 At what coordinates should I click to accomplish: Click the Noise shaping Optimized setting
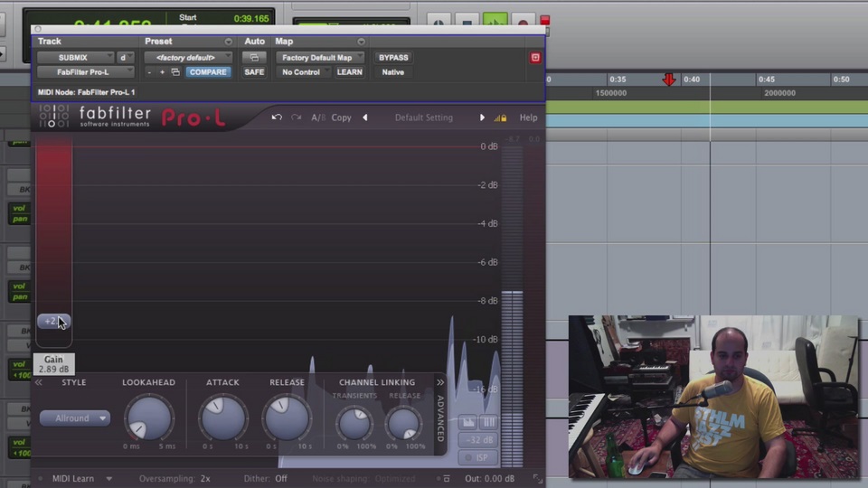pyautogui.click(x=363, y=479)
